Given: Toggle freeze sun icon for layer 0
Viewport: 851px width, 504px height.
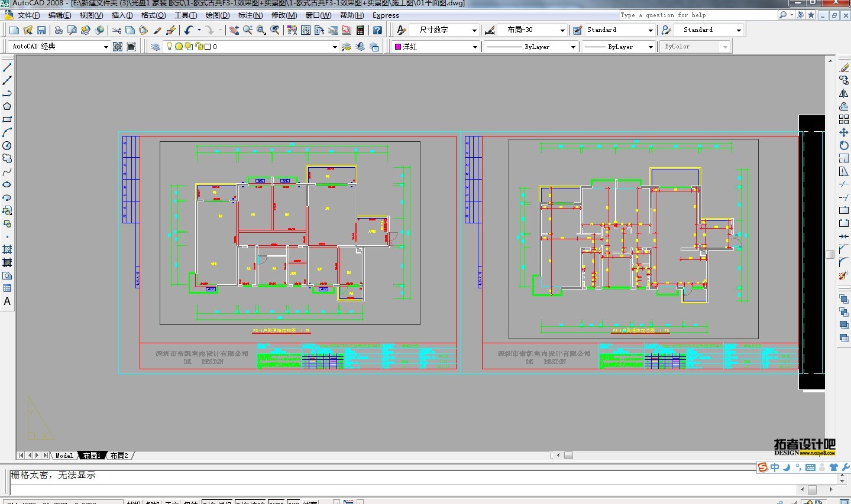Looking at the screenshot, I should coord(179,47).
